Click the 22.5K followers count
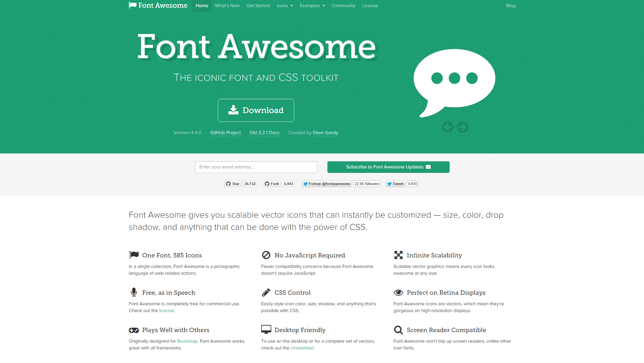 point(367,184)
